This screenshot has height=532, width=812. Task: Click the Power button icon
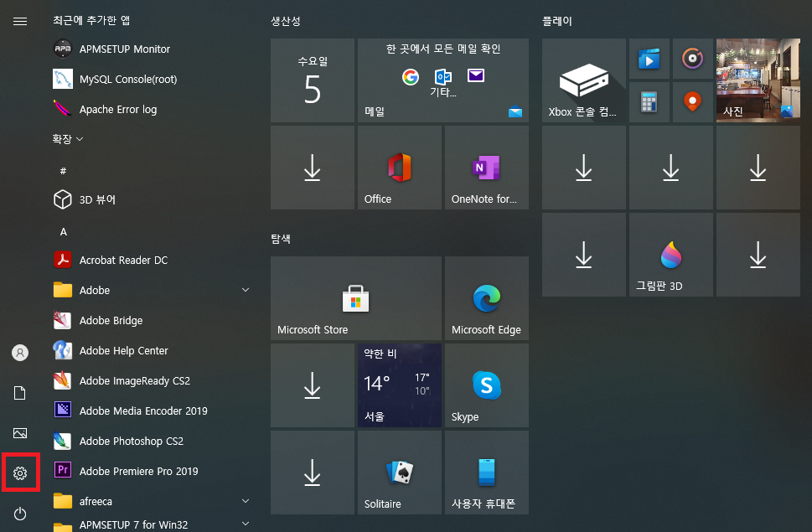click(20, 514)
